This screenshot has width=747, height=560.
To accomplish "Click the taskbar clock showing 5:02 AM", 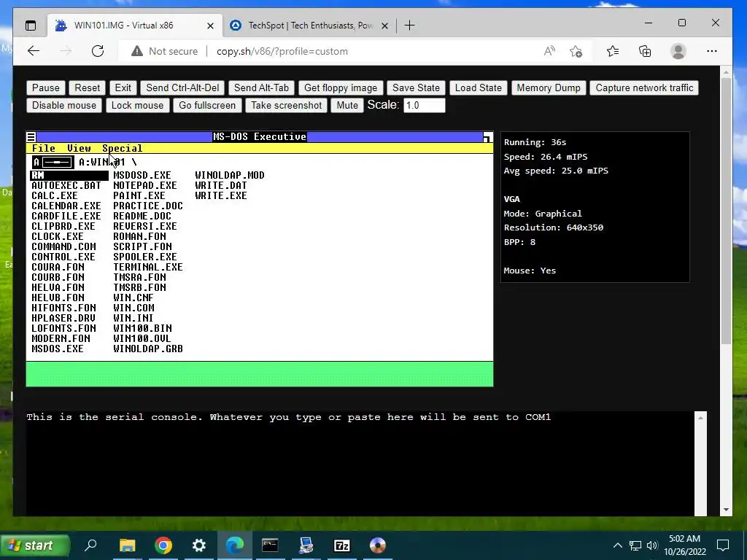I will (684, 545).
